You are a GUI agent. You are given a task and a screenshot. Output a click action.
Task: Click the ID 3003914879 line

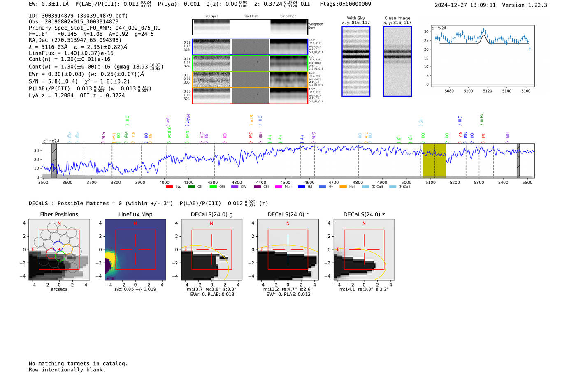[x=78, y=16]
